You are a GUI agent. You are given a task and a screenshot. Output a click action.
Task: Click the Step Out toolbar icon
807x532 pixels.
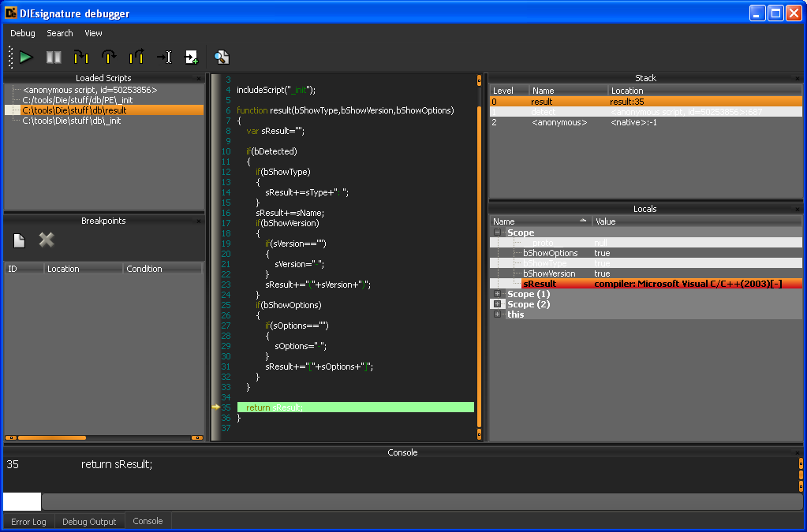136,57
